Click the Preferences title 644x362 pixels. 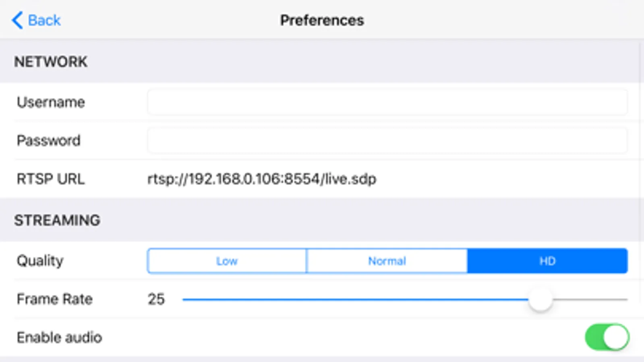pyautogui.click(x=322, y=20)
